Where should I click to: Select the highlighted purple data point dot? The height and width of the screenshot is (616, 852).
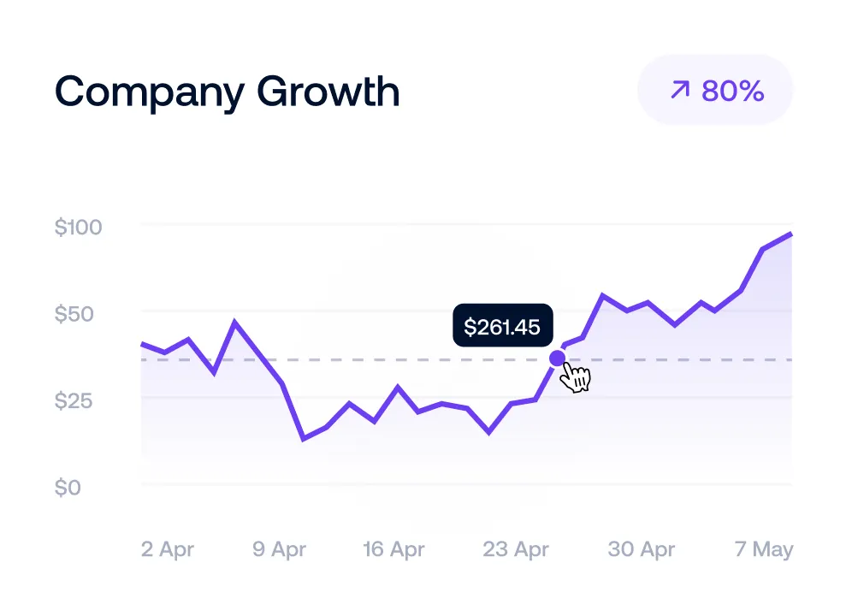coord(558,358)
